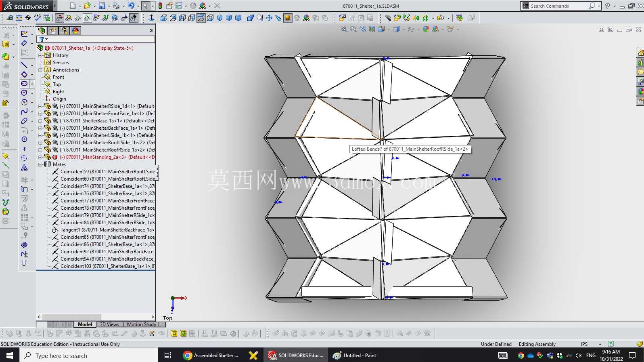
Task: Select the Rebuild traffic light icon
Action: (x=160, y=6)
